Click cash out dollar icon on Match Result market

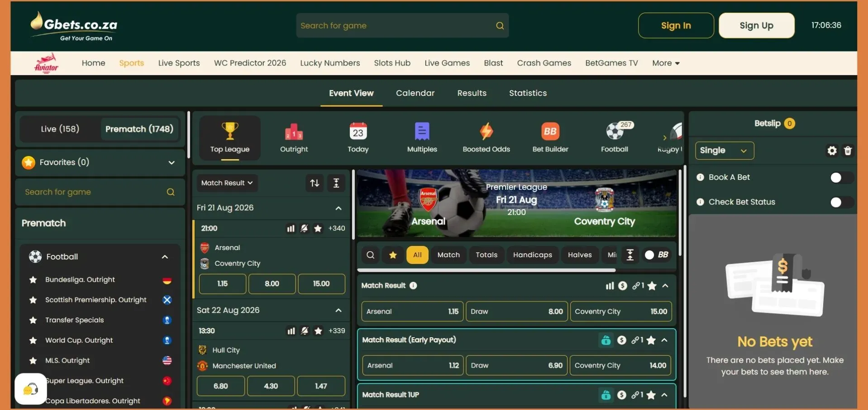point(623,286)
